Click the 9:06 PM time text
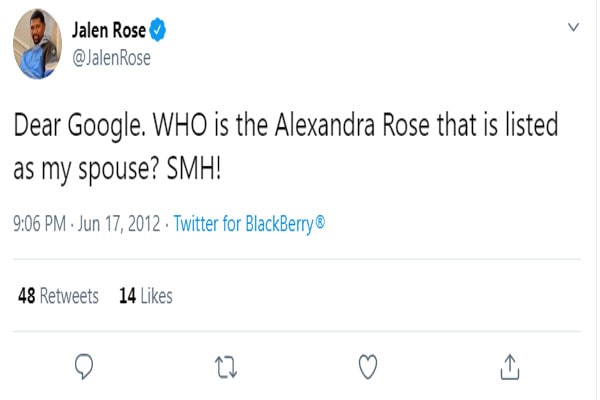Viewport: 600px width, 400px height. point(41,224)
